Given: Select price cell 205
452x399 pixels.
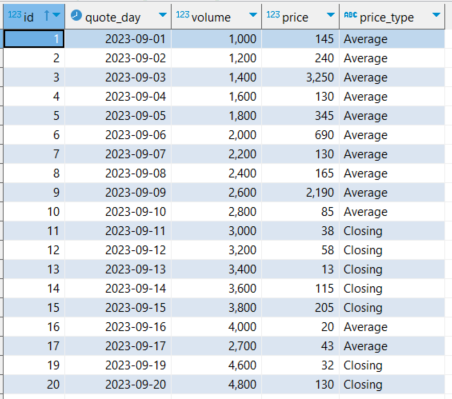Looking at the screenshot, I should [301, 308].
